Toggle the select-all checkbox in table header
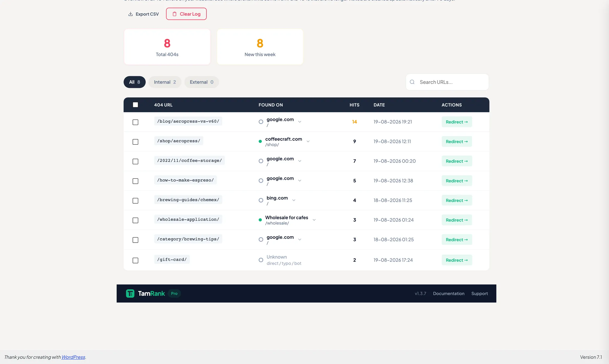Screen dimensions: 609x364 [x=135, y=105]
